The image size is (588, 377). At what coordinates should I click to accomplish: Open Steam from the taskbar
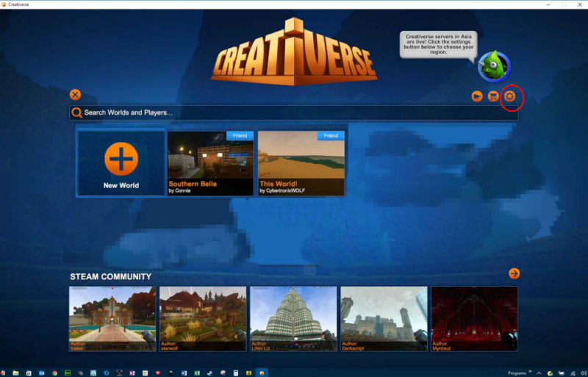coord(209,373)
